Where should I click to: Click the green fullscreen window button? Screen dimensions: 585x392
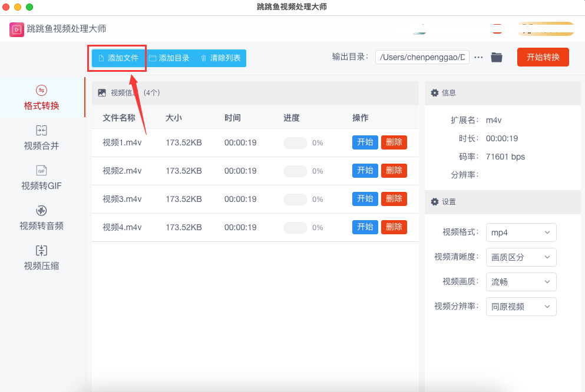29,7
